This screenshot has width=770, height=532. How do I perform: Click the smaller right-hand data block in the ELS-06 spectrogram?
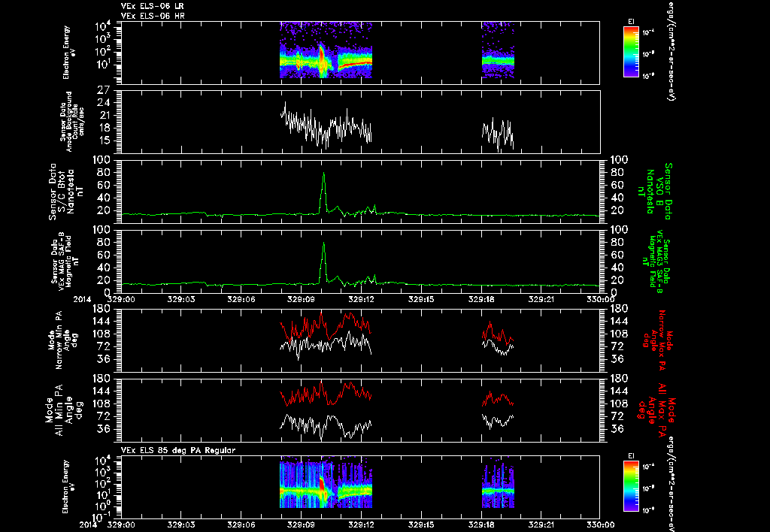tap(498, 50)
